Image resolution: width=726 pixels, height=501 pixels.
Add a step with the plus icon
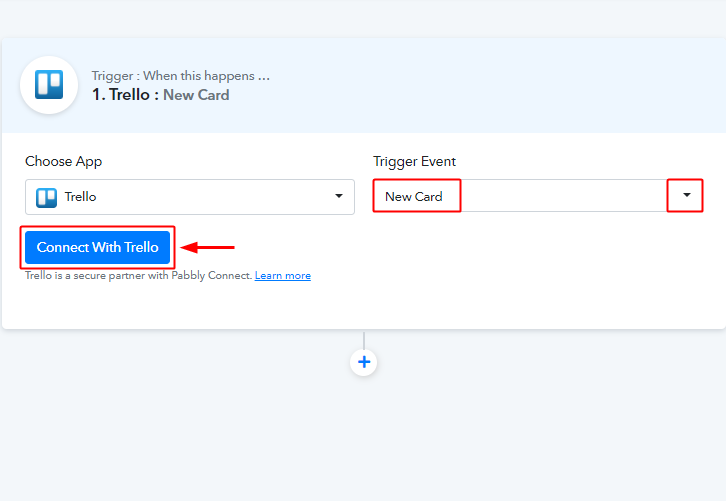click(x=364, y=362)
